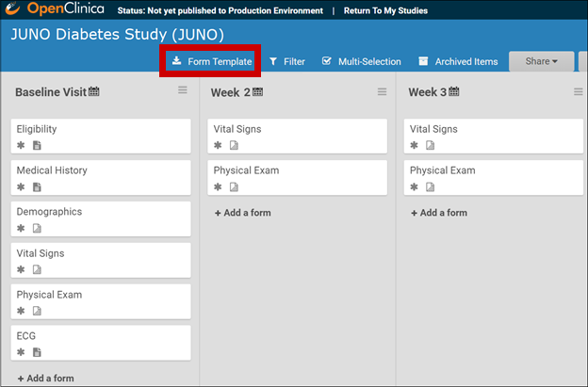
Task: Click asterisk icon on ECG card
Action: [x=21, y=352]
